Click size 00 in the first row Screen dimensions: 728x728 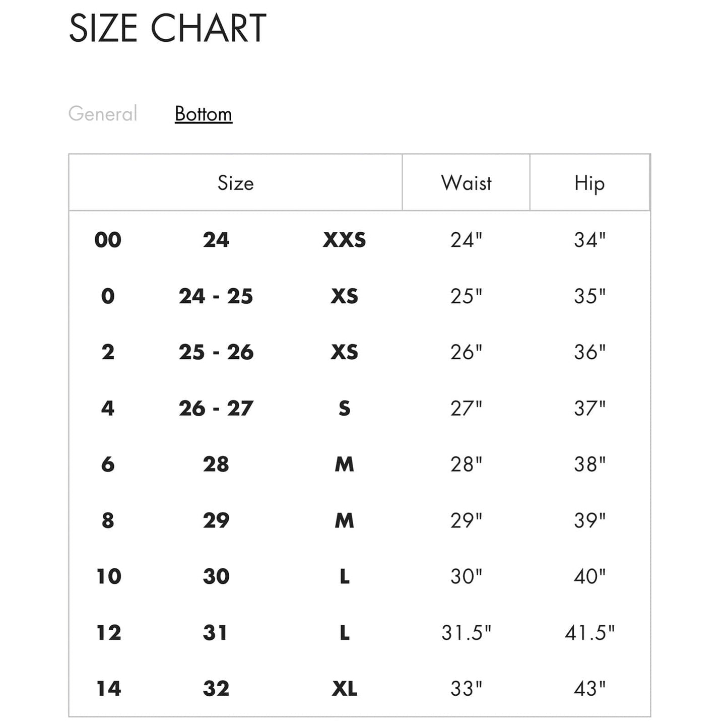coord(108,240)
